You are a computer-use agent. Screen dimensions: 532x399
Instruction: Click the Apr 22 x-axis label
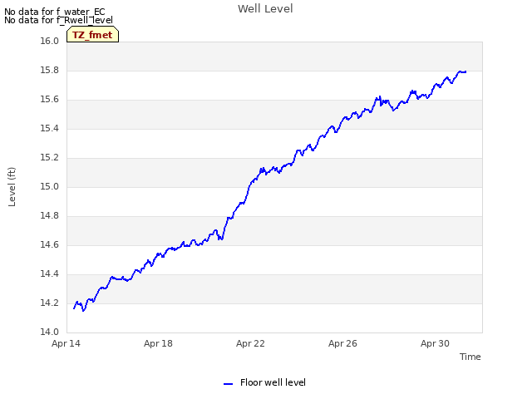[x=250, y=343]
